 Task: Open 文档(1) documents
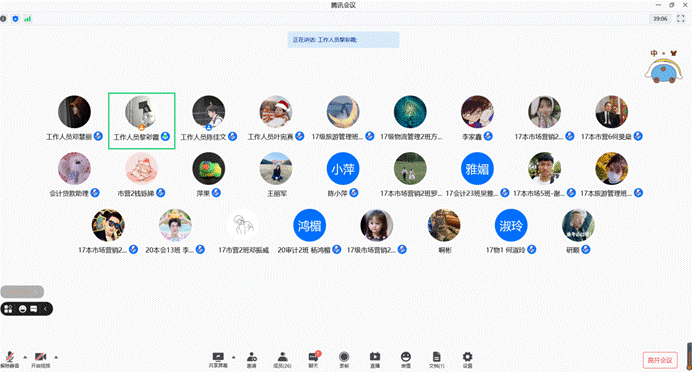436,359
